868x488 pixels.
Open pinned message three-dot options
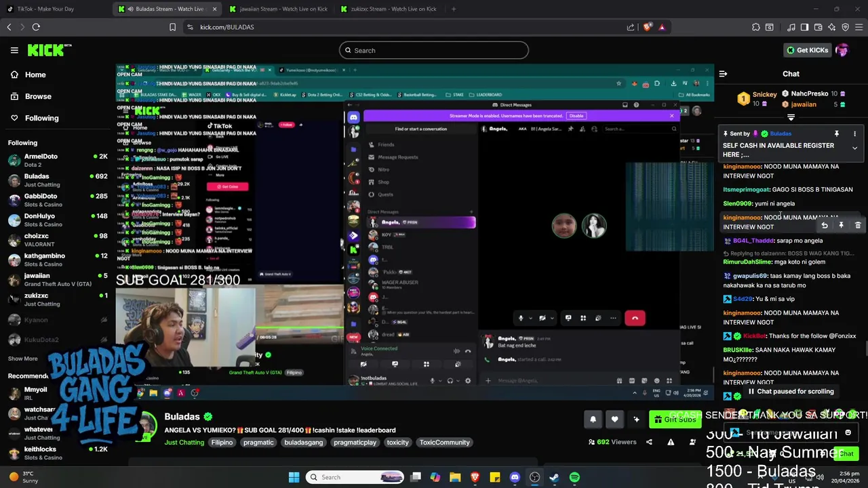(x=854, y=134)
